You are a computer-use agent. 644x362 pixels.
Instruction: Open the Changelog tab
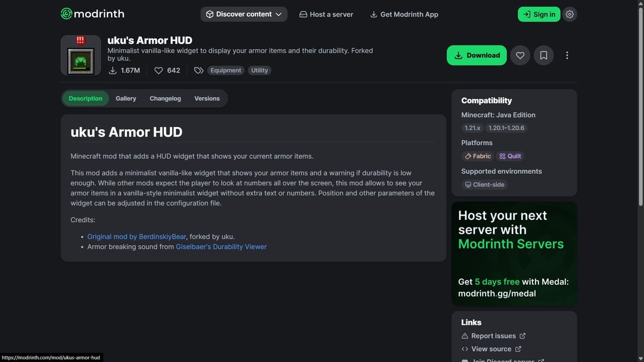coord(165,99)
